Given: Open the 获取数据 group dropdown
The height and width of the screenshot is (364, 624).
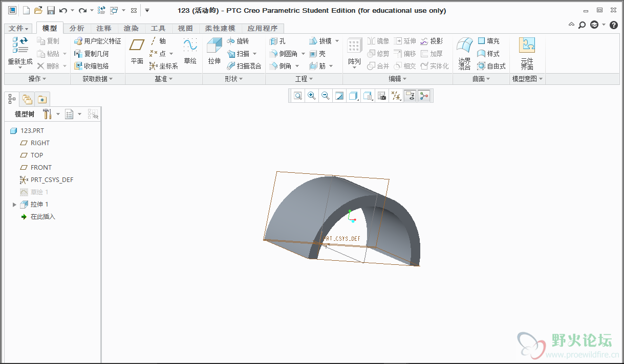Looking at the screenshot, I should click(98, 79).
